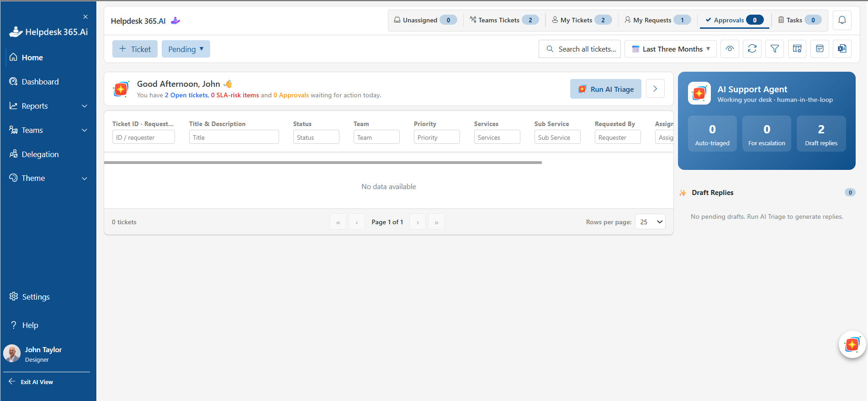The height and width of the screenshot is (401, 868).
Task: Sort by the Requested By column header
Action: (x=614, y=124)
